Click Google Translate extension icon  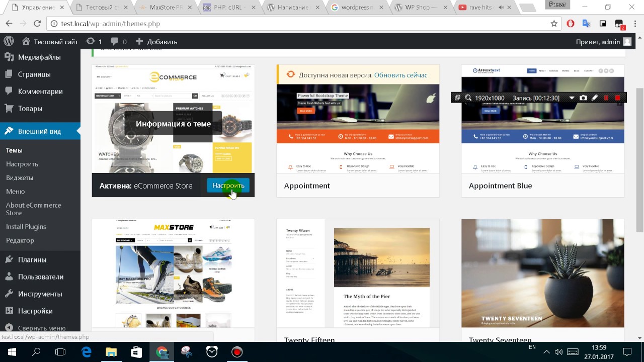click(586, 24)
